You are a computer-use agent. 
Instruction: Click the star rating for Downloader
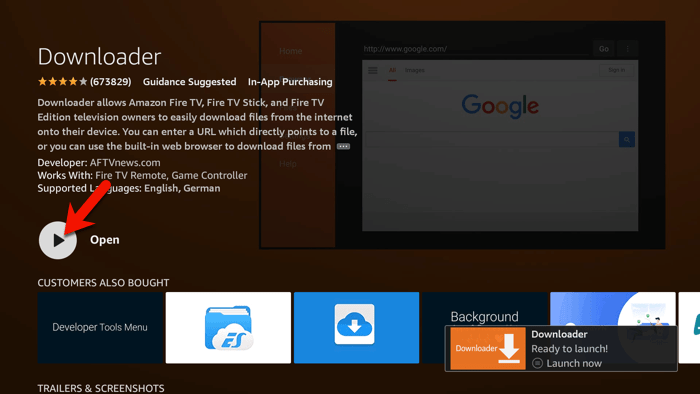coord(62,82)
